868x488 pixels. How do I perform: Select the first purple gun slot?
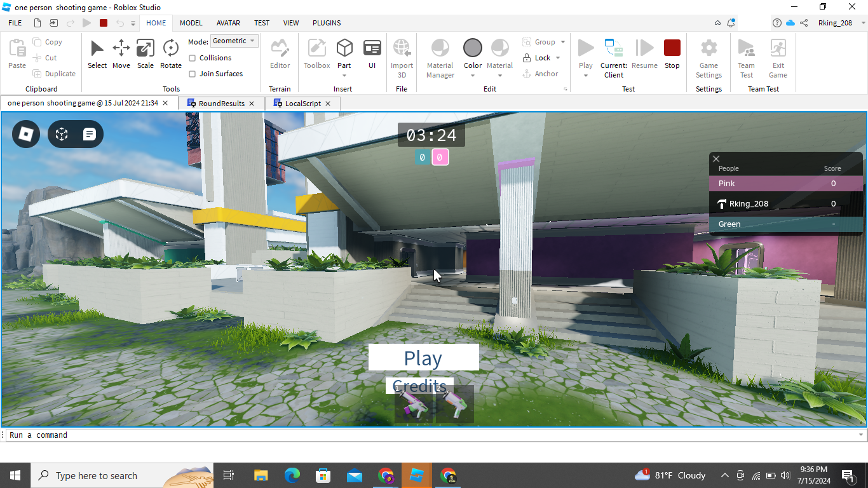coord(412,404)
